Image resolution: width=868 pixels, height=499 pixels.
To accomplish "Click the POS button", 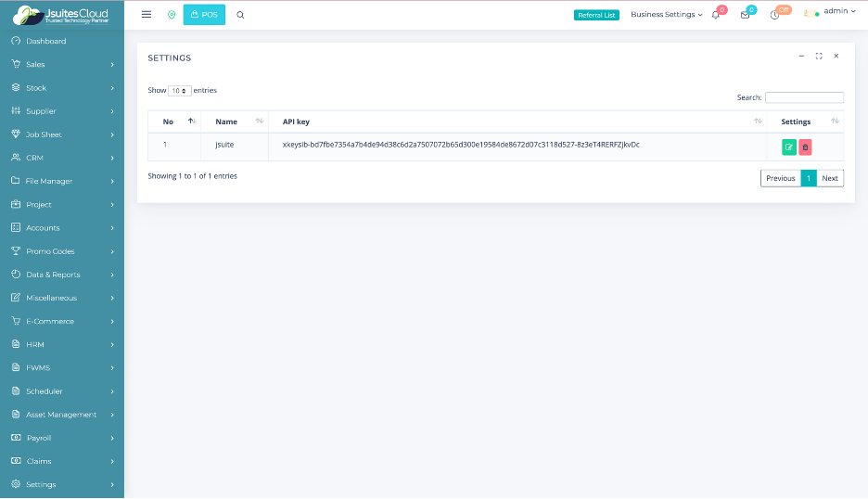I will 204,15.
